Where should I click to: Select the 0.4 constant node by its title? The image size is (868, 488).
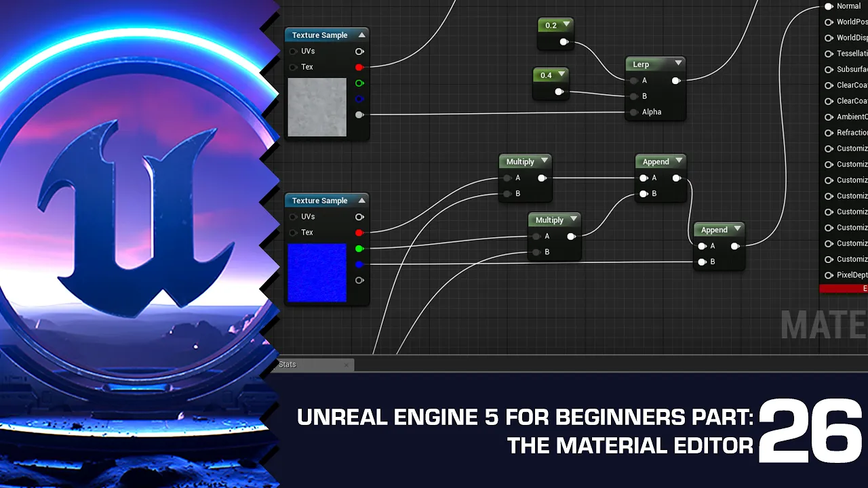(546, 75)
